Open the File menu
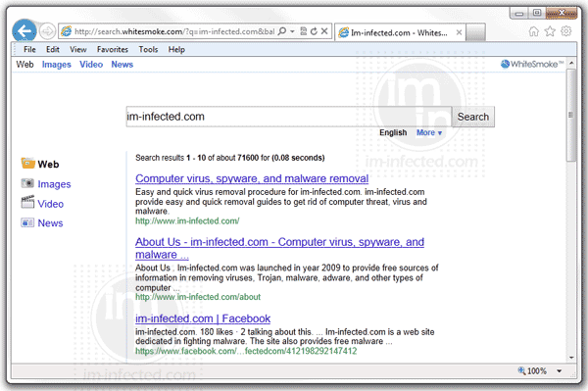The width and height of the screenshot is (588, 391). click(29, 49)
